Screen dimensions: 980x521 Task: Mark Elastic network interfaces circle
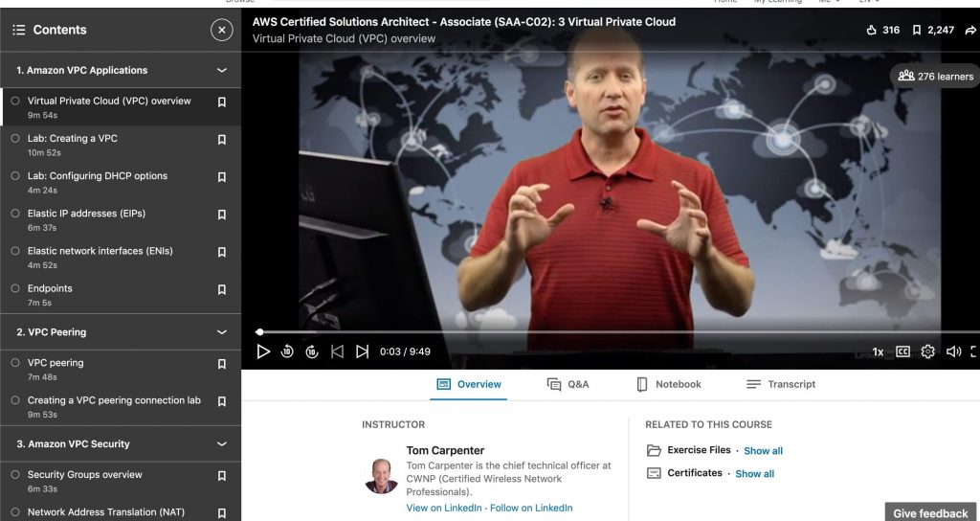point(15,251)
